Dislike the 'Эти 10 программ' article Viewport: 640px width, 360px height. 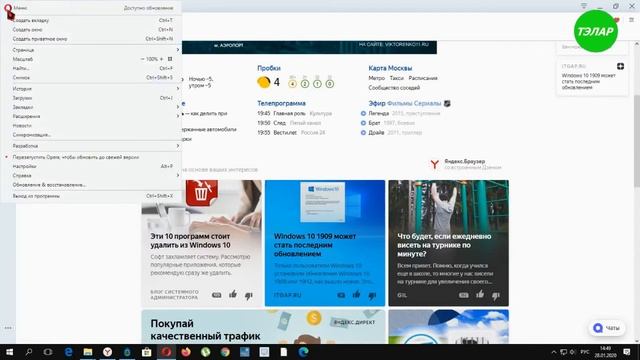[249, 295]
